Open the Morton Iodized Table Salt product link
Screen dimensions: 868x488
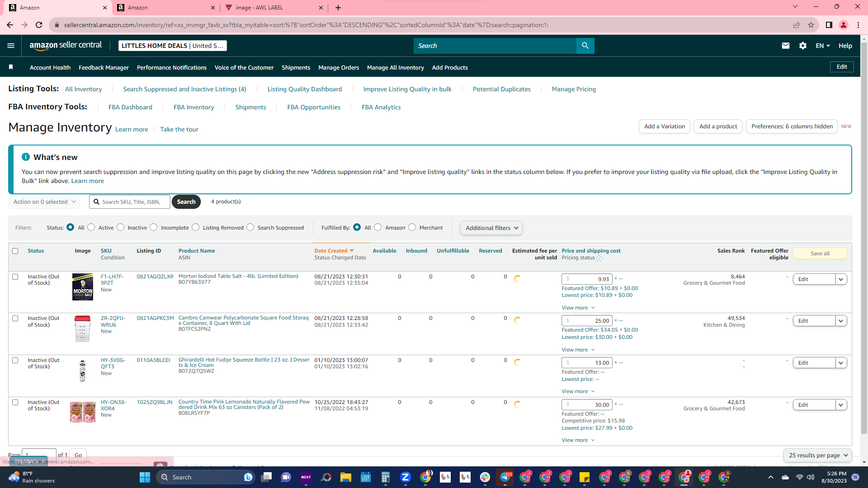[x=238, y=276]
